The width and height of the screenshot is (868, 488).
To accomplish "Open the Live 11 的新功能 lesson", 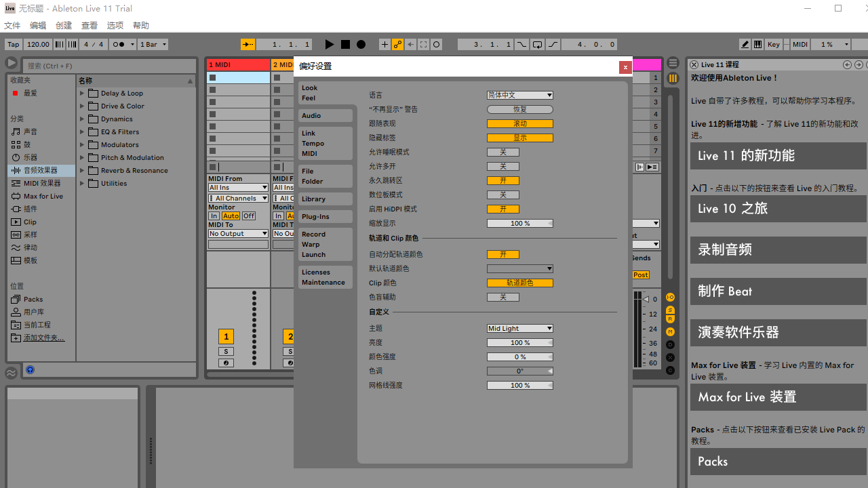I will (x=777, y=155).
